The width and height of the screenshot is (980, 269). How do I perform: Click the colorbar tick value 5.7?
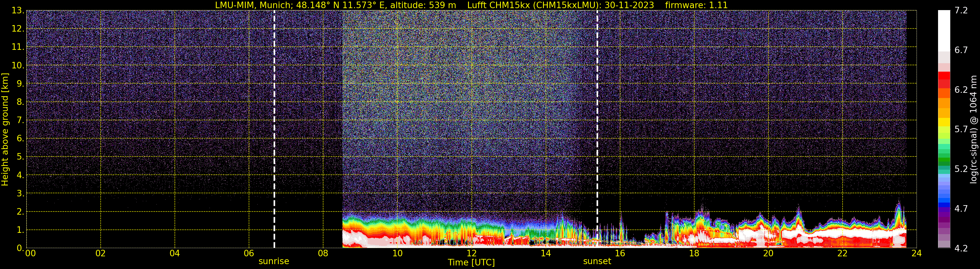click(961, 129)
